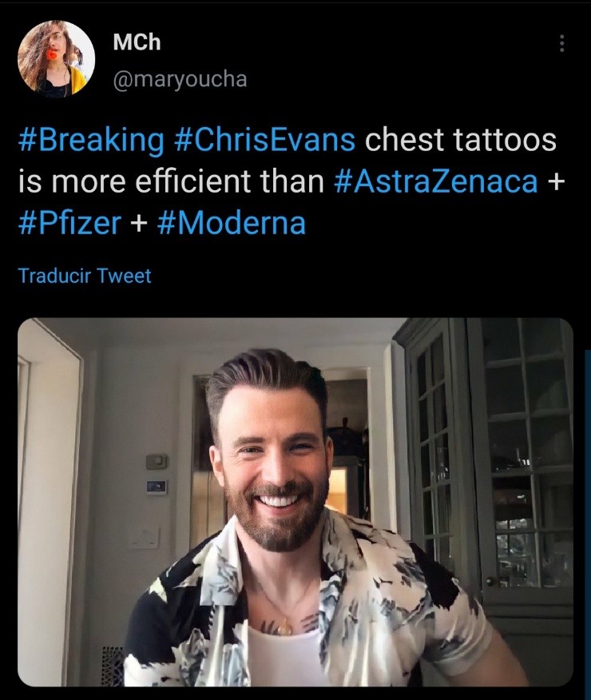Viewport: 591px width, 700px height.
Task: Open the three-dot more options menu
Action: tap(561, 43)
